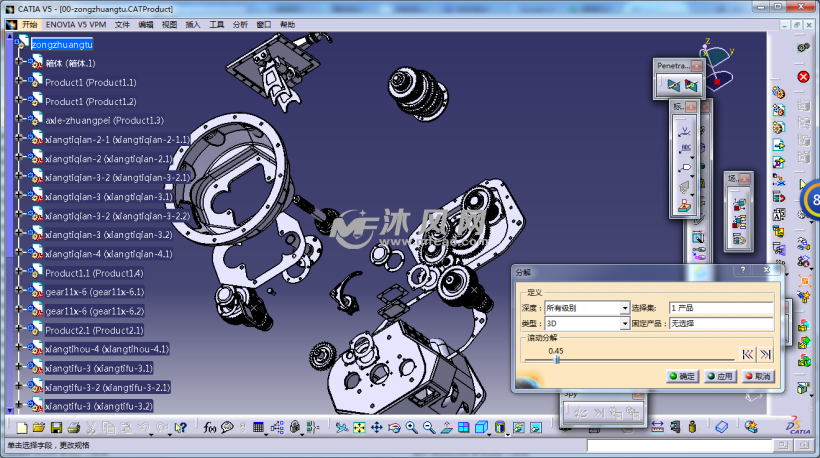
Task: Click the Fit All In view icon
Action: click(x=359, y=428)
